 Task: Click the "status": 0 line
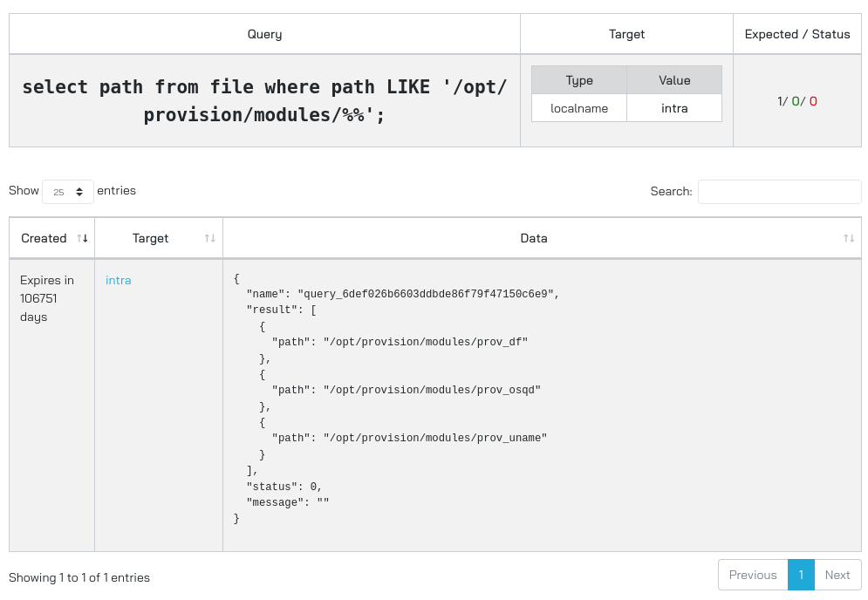tap(284, 487)
